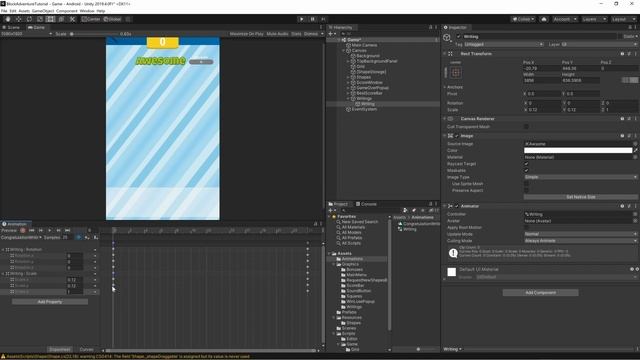Click the Add event icon in Animation
Screen dimensions: 640x360
[96, 237]
